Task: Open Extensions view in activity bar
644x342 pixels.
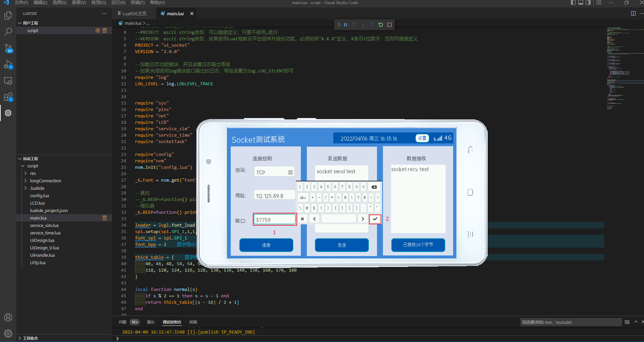Action: [8, 97]
